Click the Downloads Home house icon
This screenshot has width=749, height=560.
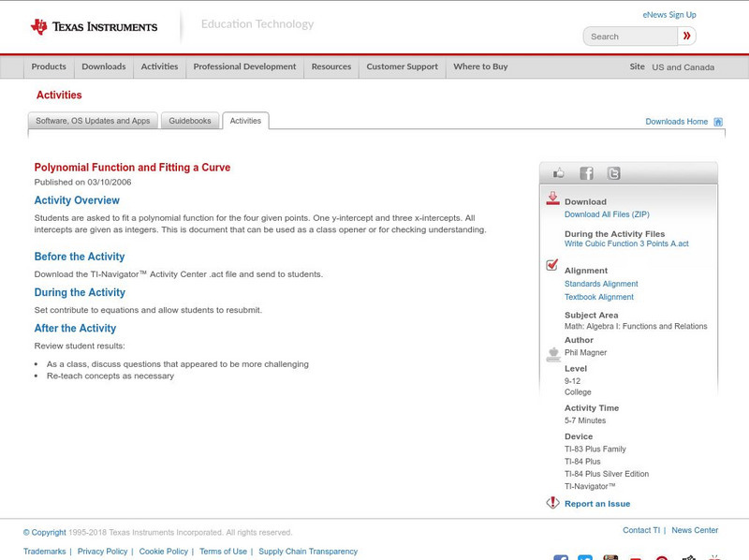(x=718, y=122)
